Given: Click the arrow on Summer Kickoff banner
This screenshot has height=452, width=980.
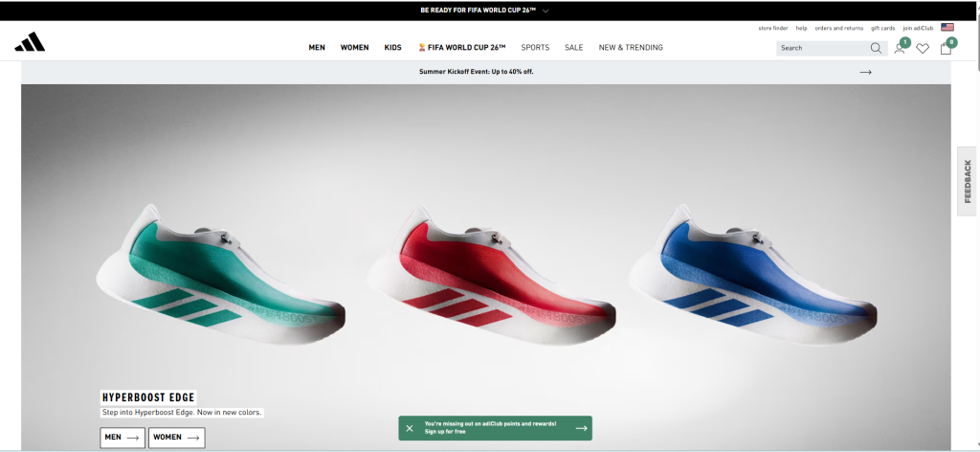Looking at the screenshot, I should point(865,72).
